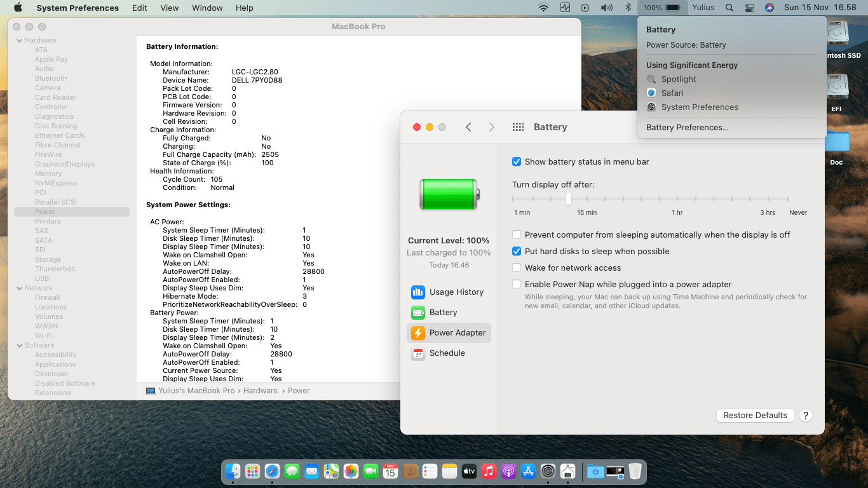Open the help question mark button

[x=805, y=416]
